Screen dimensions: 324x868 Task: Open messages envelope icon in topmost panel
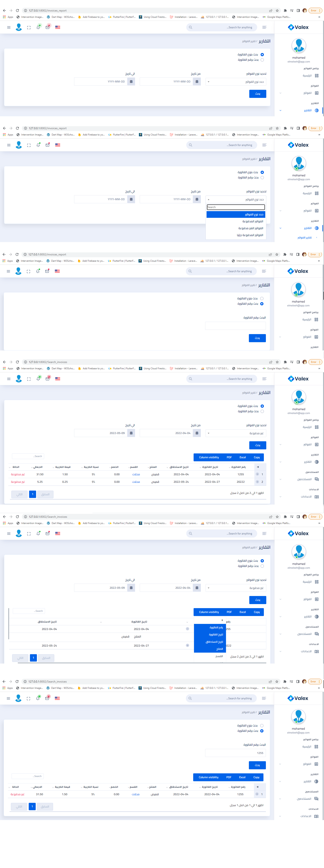(48, 27)
